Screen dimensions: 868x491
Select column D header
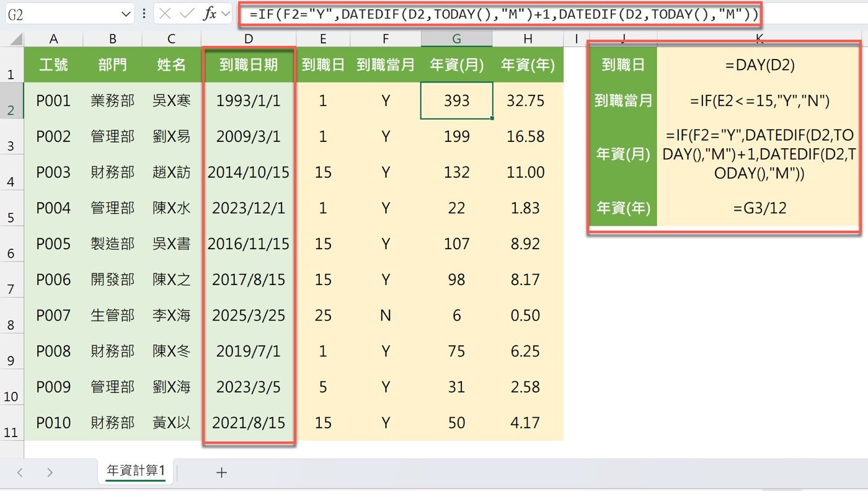[249, 38]
